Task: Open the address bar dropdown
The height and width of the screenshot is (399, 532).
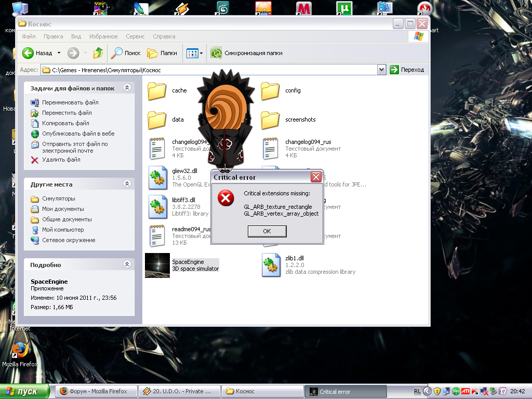Action: pyautogui.click(x=381, y=70)
